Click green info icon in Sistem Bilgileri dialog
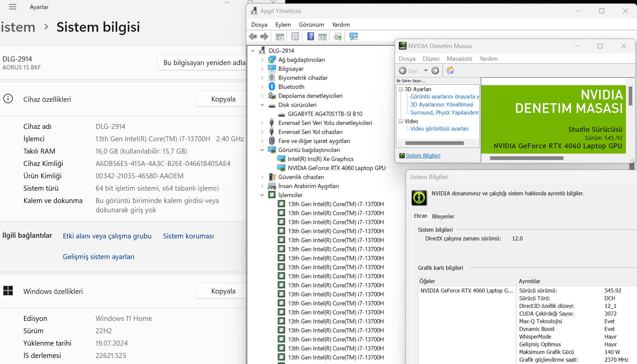This screenshot has height=364, width=637. 419,197
